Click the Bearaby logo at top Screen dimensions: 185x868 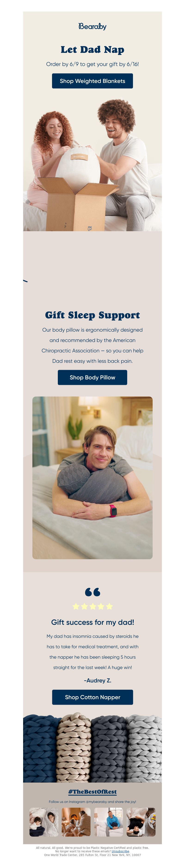92,26
